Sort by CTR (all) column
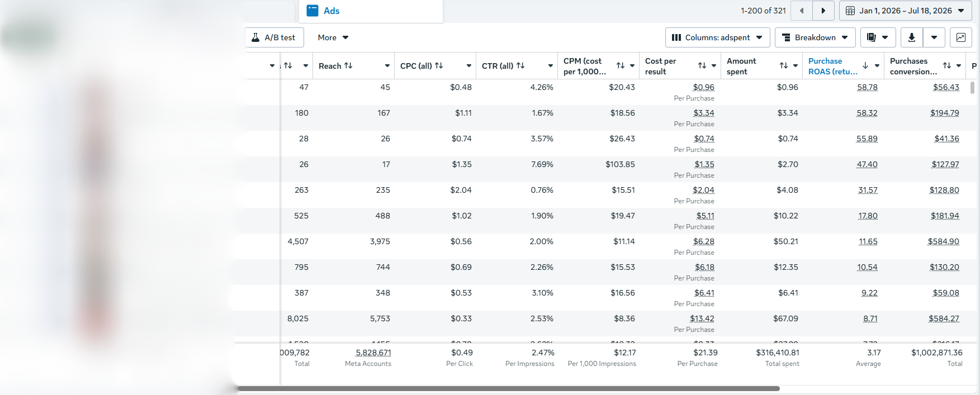Image resolution: width=980 pixels, height=395 pixels. (x=520, y=65)
